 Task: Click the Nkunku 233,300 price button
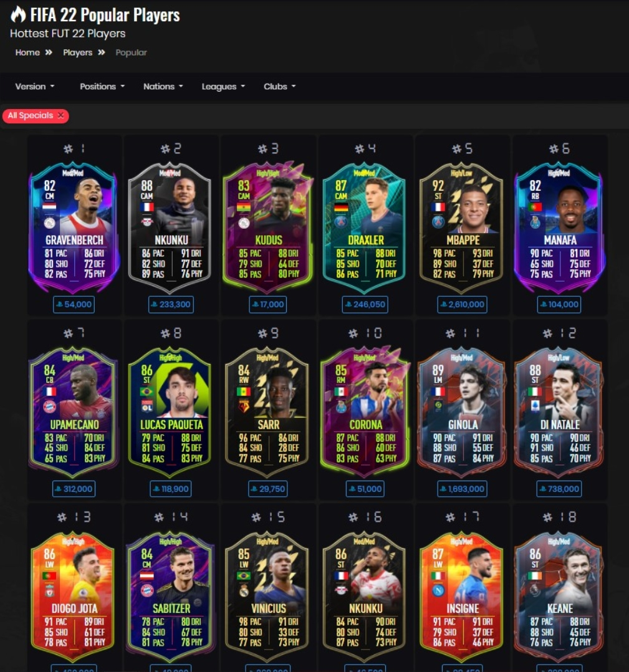171,304
